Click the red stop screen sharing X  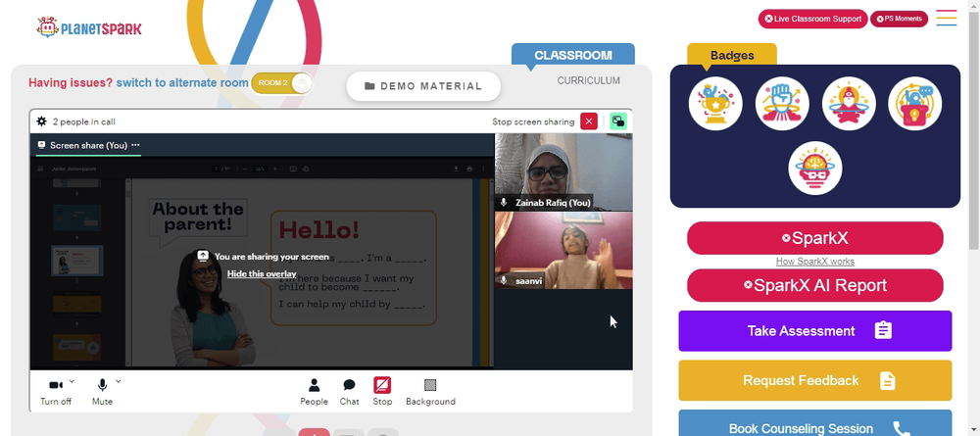pos(589,121)
